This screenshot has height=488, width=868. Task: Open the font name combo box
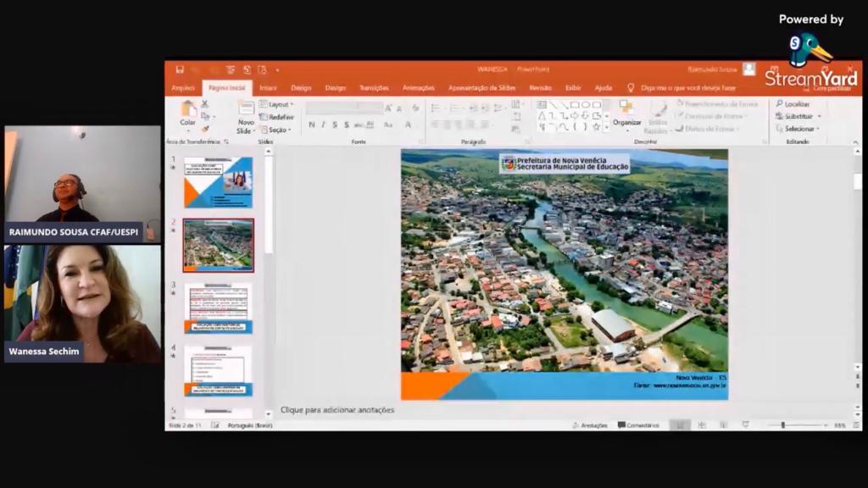pos(331,107)
